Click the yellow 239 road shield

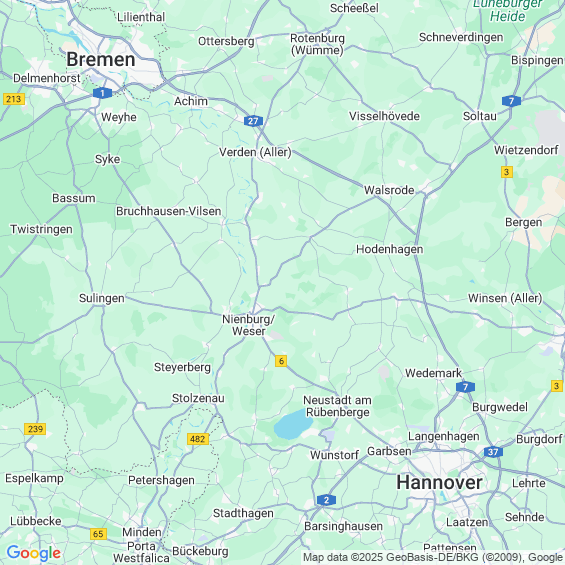[35, 429]
